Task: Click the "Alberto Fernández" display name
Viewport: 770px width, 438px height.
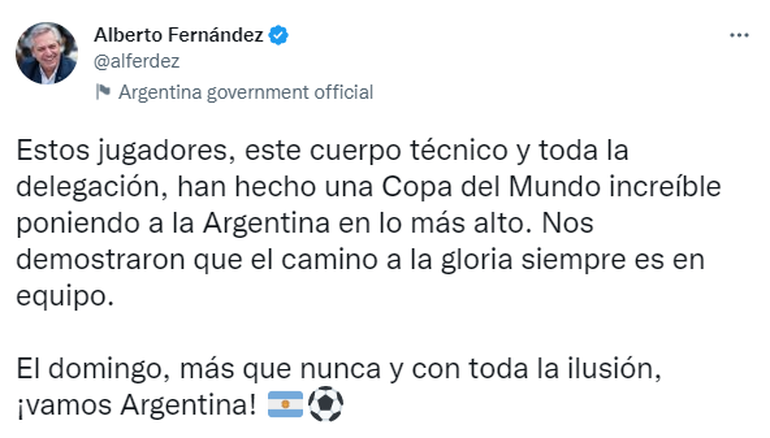Action: (x=178, y=36)
